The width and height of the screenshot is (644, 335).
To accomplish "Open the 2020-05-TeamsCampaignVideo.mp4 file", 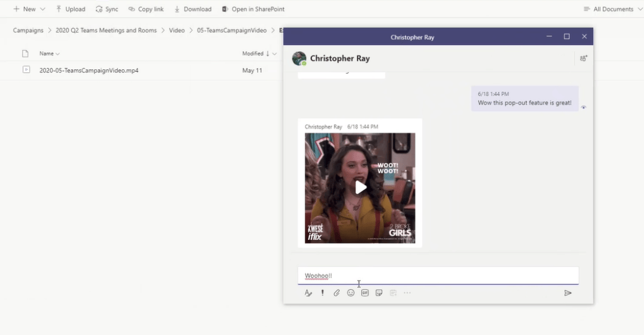I will point(89,71).
